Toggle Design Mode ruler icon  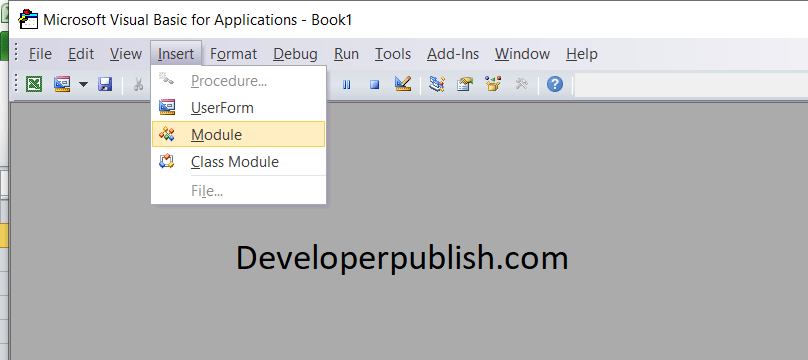pyautogui.click(x=402, y=84)
